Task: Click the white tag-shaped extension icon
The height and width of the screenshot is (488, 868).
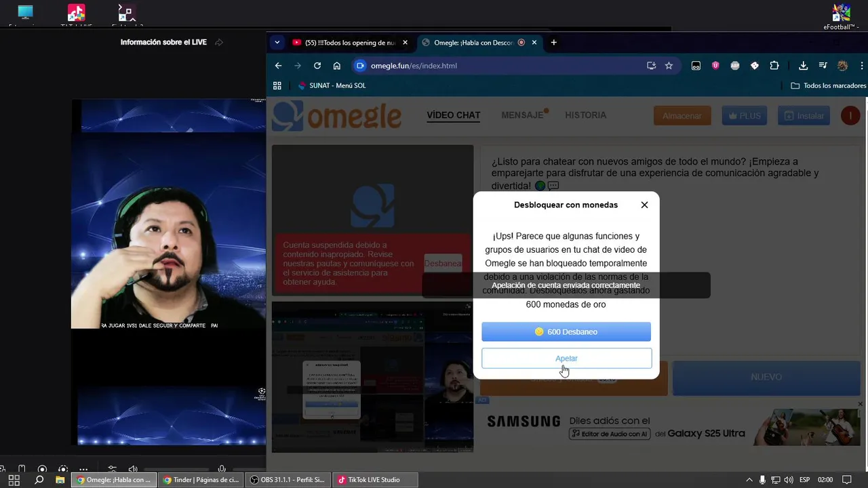Action: (755, 66)
